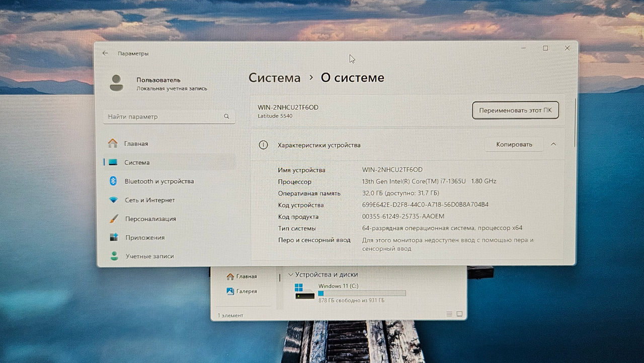Select the Windows 11 (C:) drive entry
Screen dimensions: 644x363
pos(350,292)
